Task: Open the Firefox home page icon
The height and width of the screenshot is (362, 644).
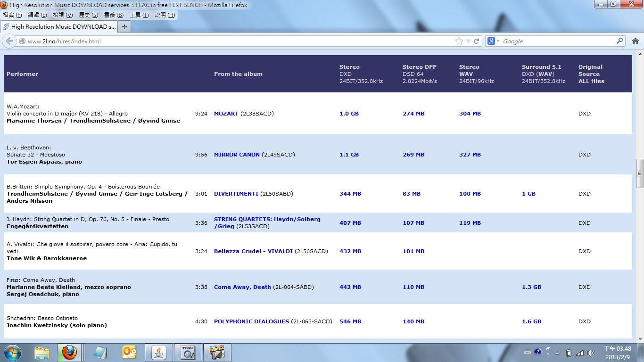Action: 635,41
